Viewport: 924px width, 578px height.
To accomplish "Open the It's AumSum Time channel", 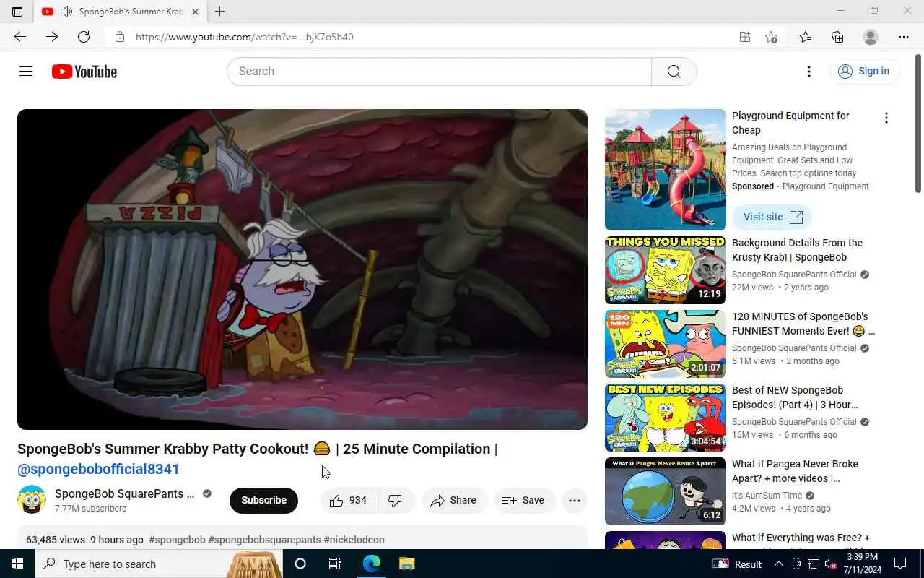I will click(767, 496).
